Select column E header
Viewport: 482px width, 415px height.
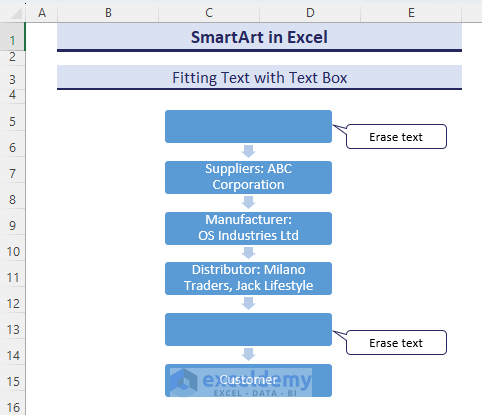[411, 13]
